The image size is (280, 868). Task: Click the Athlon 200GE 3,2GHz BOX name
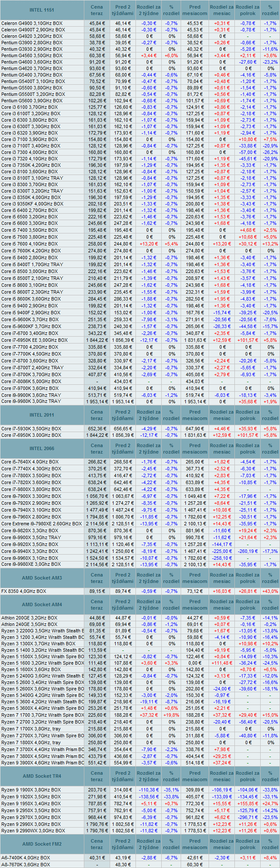click(x=29, y=618)
